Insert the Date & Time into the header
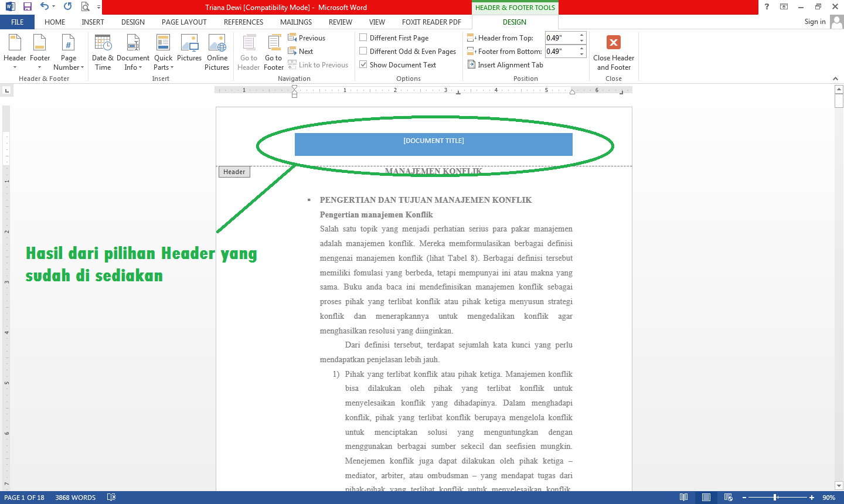844x504 pixels. (x=103, y=52)
